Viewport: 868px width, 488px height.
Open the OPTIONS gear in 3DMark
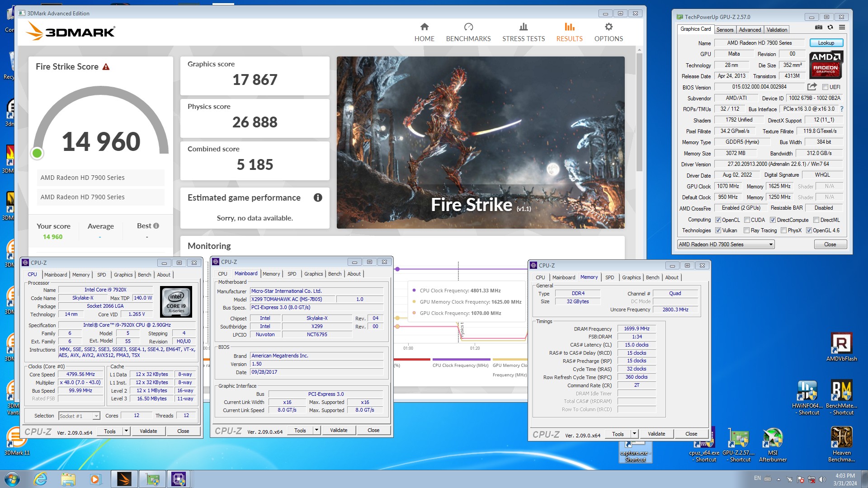609,27
